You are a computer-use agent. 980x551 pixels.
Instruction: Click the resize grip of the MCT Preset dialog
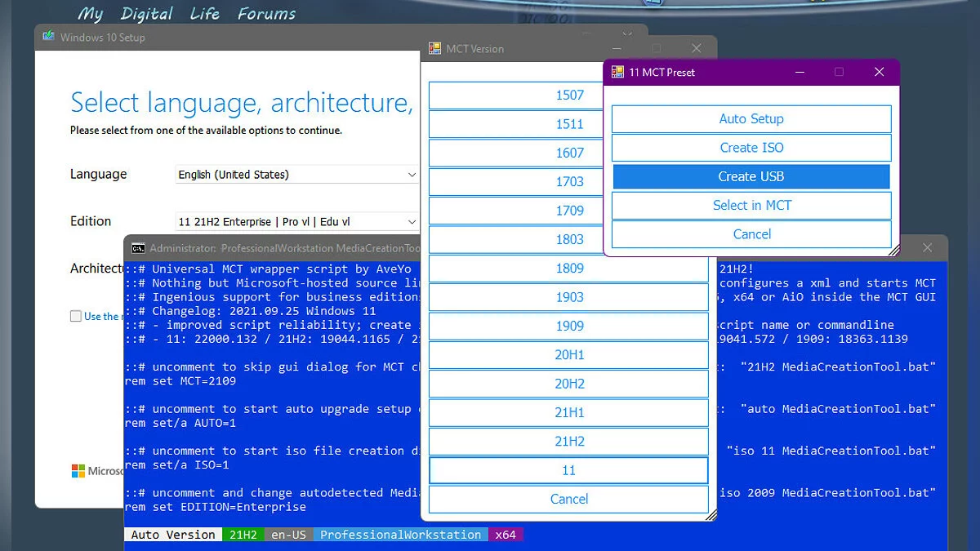click(x=893, y=251)
